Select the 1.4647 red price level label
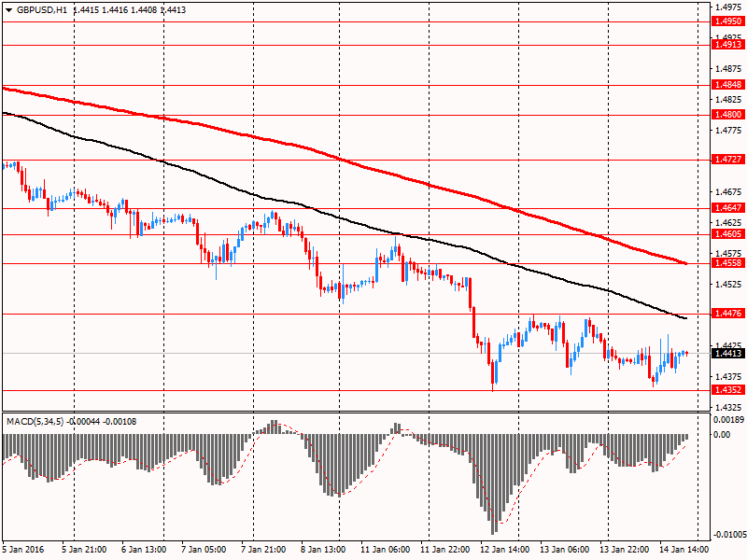The image size is (747, 560). [x=727, y=208]
